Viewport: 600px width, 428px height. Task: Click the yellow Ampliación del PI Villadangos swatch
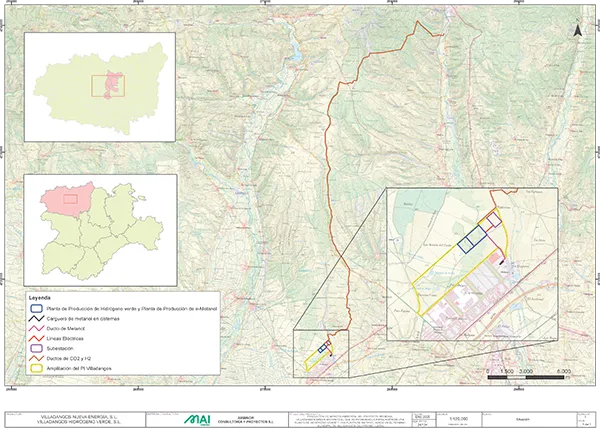coord(36,368)
